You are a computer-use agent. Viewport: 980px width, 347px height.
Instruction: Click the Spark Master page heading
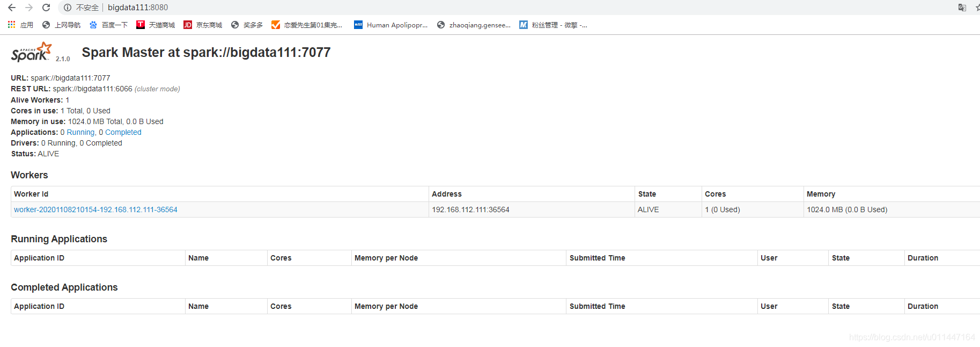pyautogui.click(x=206, y=52)
